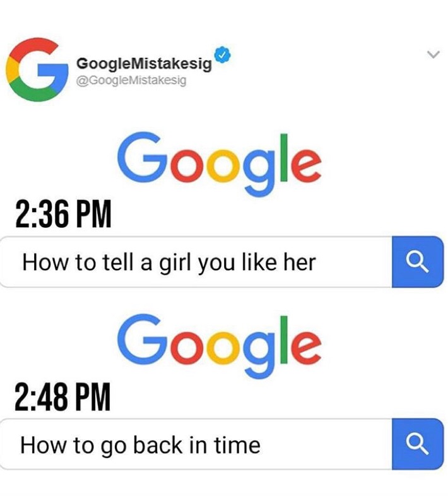Screen dimensions: 448x496
Task: Click the magnifier button of second search
Action: [x=418, y=444]
